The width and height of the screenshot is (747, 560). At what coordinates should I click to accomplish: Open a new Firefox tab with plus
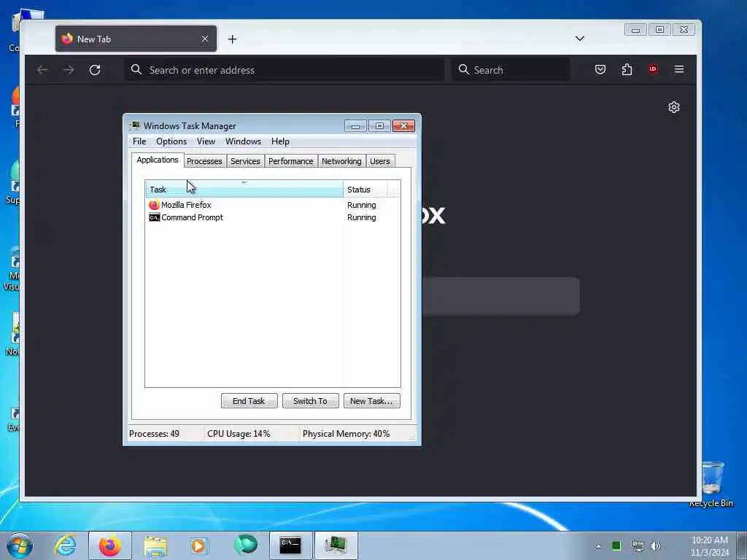pyautogui.click(x=233, y=39)
